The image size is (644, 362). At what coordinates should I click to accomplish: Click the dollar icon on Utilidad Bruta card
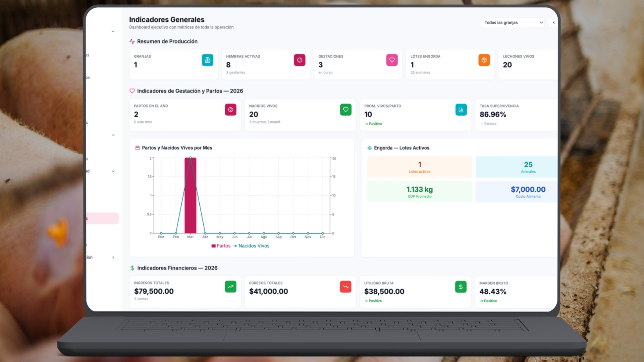(x=461, y=287)
